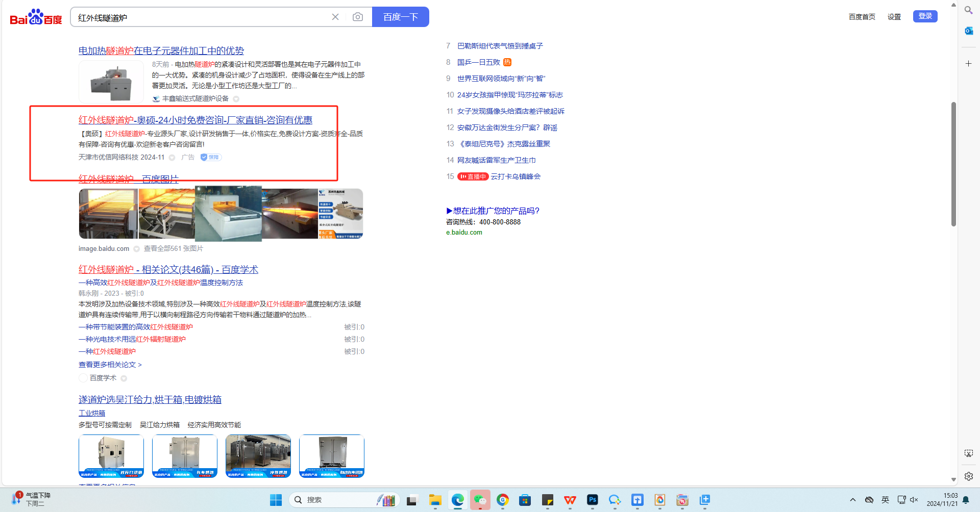Open WeChat from the taskbar

[480, 500]
